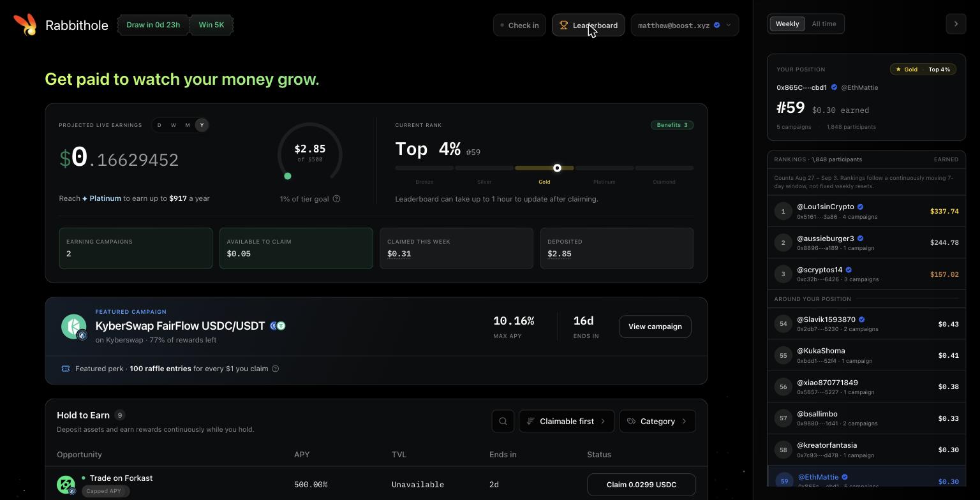This screenshot has height=500, width=980.
Task: Click APY column header
Action: (302, 455)
